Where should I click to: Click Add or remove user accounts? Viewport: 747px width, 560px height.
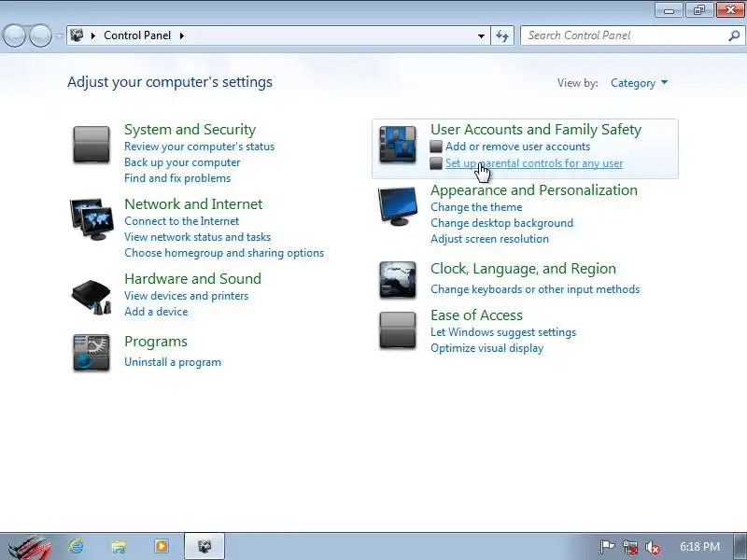coord(518,147)
